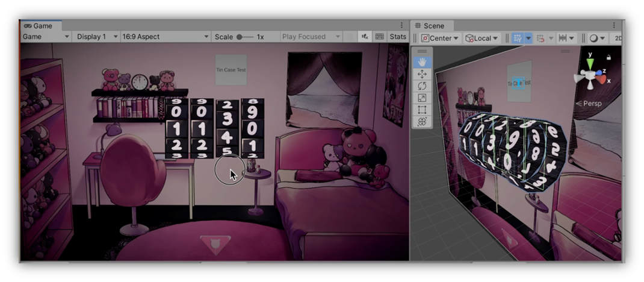
Task: Select the Scale tool in Scene toolbar
Action: [422, 98]
